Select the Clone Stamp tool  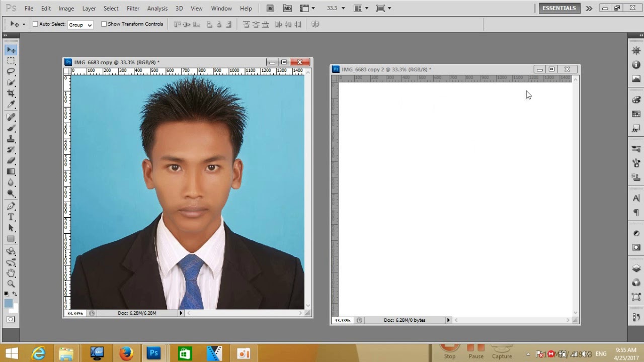tap(11, 139)
